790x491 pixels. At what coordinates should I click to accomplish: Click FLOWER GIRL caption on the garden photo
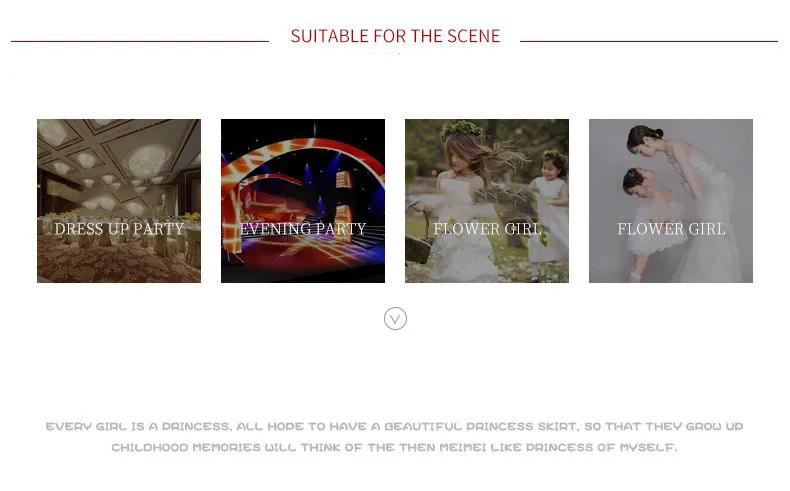[487, 229]
